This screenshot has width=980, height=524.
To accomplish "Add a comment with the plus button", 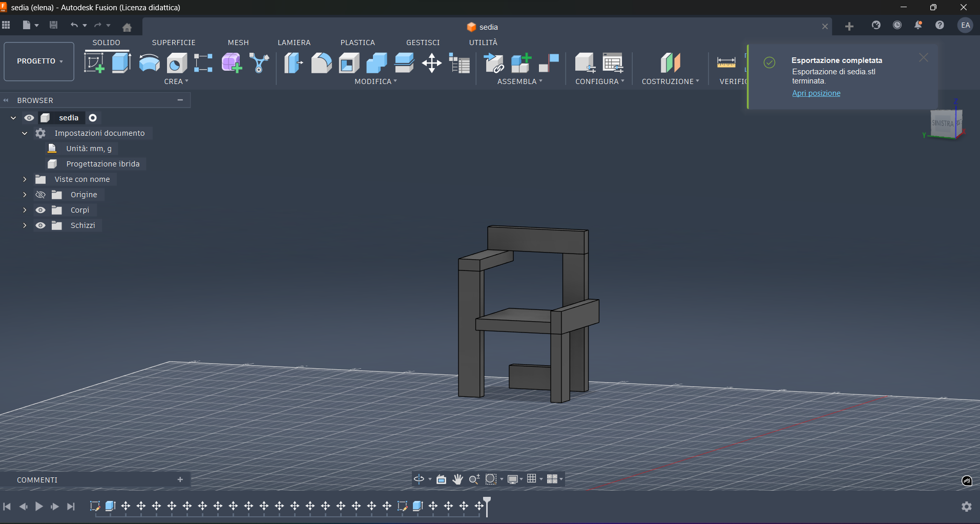I will [180, 479].
